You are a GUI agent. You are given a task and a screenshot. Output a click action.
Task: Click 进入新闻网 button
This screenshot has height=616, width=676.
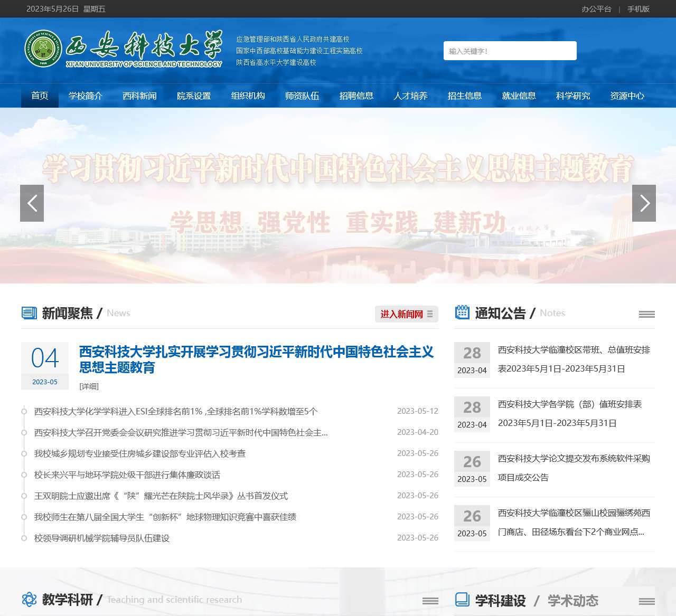[406, 314]
